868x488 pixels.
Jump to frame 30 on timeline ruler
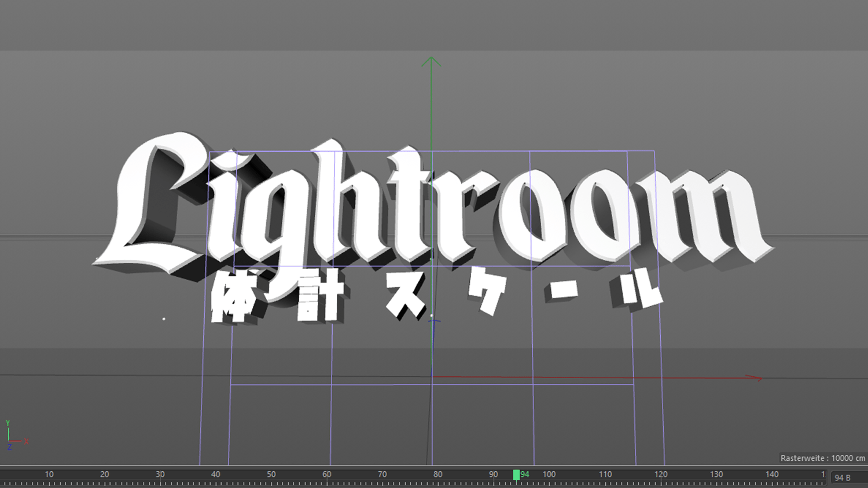point(160,474)
